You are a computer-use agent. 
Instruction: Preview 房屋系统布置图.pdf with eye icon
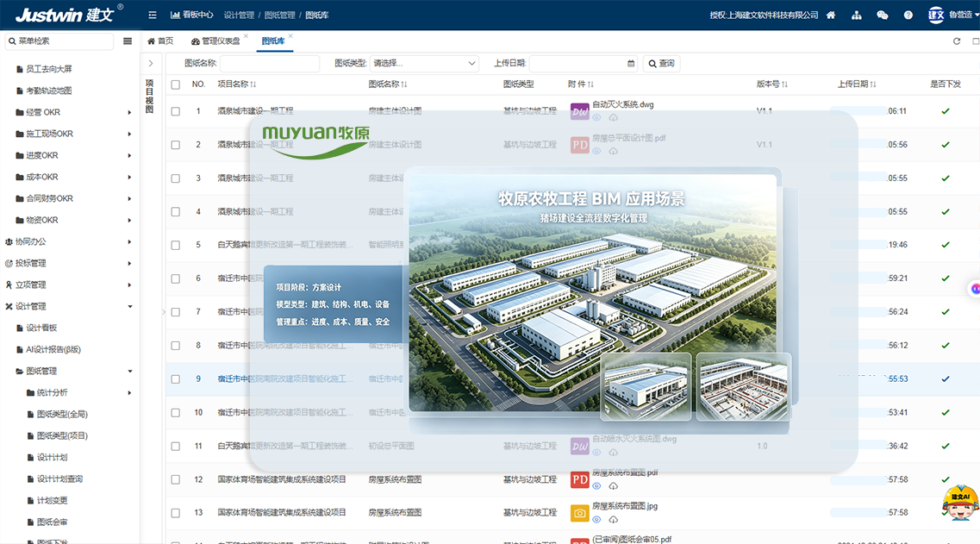(x=596, y=486)
